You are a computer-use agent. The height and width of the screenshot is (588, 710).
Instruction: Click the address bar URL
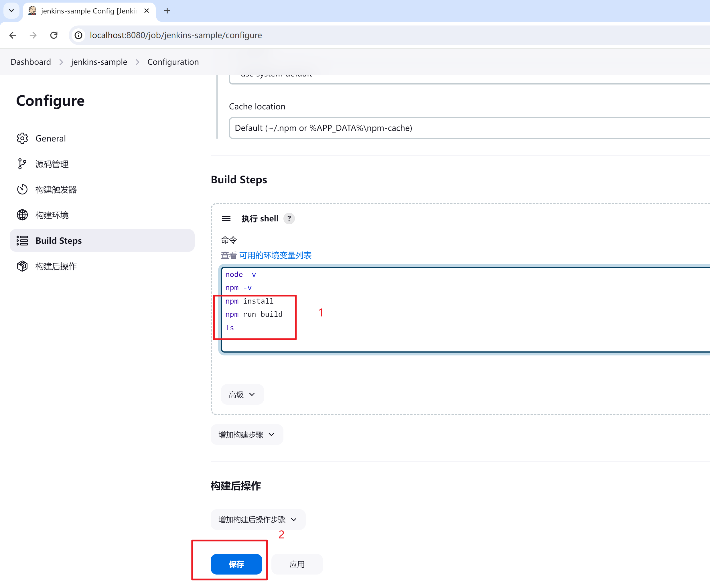point(176,35)
